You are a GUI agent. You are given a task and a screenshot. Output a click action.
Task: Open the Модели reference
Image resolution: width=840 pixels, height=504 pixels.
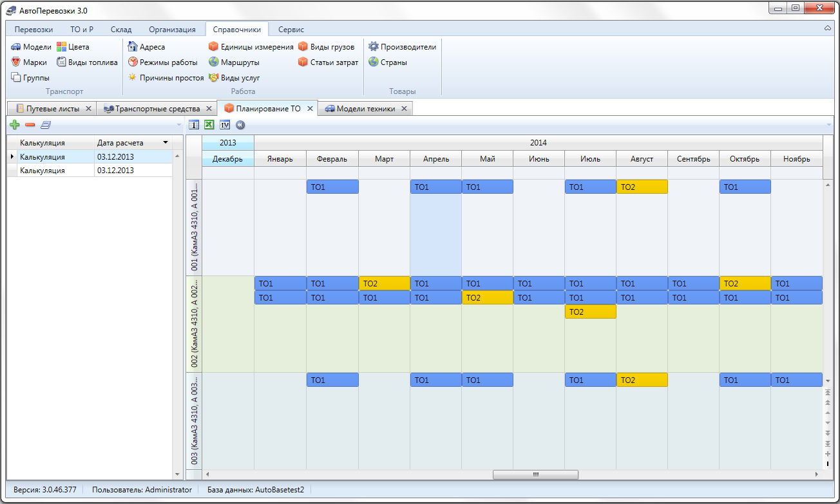click(x=31, y=47)
